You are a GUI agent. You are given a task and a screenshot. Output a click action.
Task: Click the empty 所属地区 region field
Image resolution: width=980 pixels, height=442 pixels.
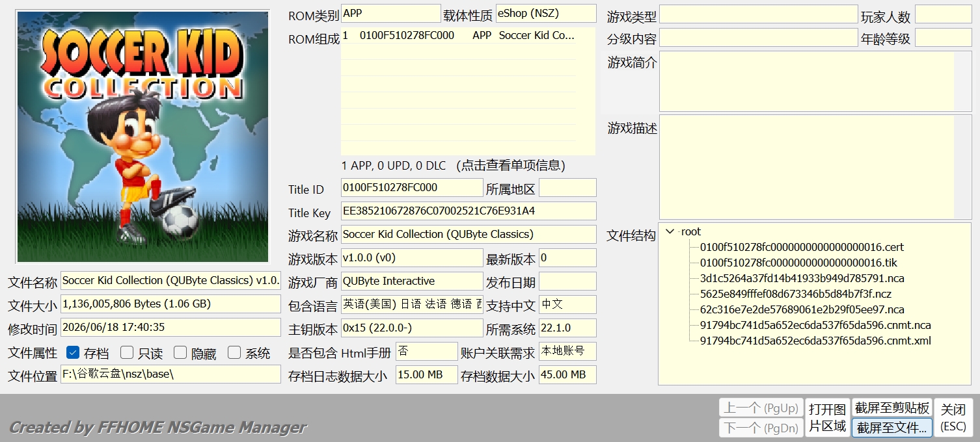click(x=567, y=187)
